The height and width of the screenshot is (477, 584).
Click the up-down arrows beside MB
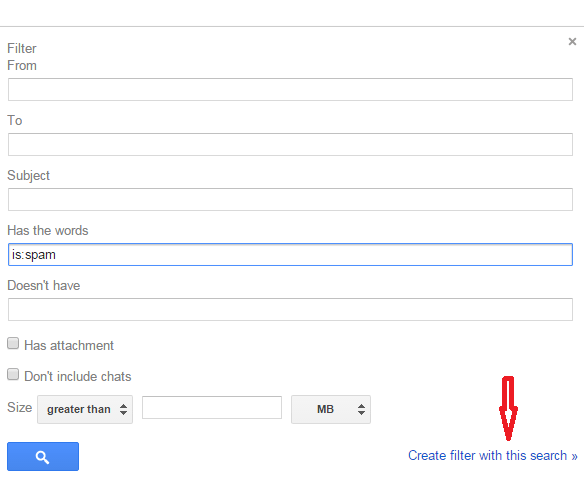[x=361, y=409]
